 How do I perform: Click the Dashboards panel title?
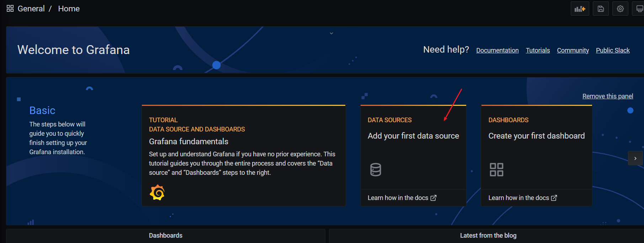coord(166,236)
